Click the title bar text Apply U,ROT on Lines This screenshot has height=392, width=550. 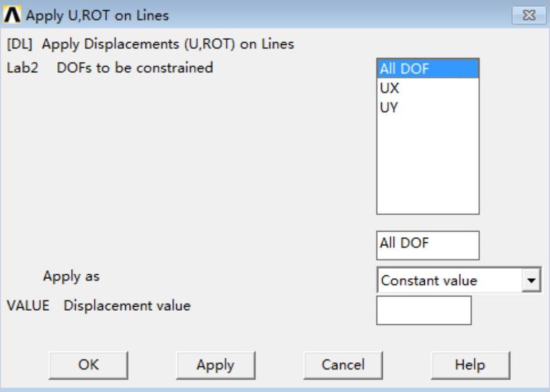[x=97, y=16]
